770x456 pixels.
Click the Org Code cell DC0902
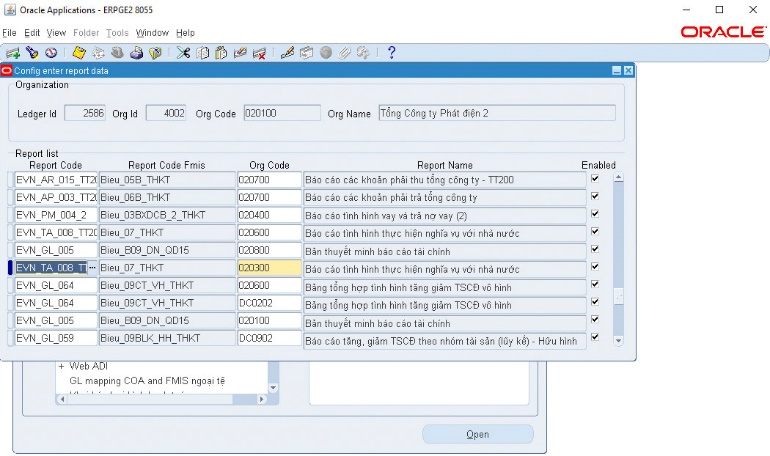(x=270, y=338)
